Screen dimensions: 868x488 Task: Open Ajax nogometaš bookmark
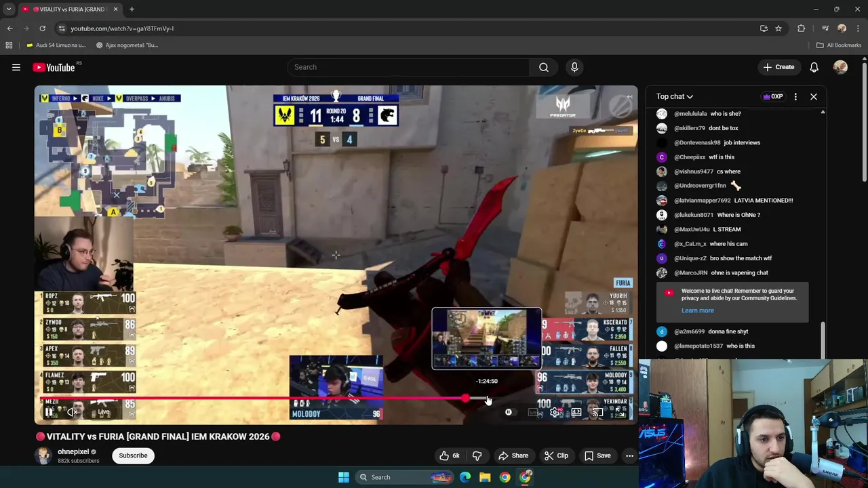click(127, 45)
